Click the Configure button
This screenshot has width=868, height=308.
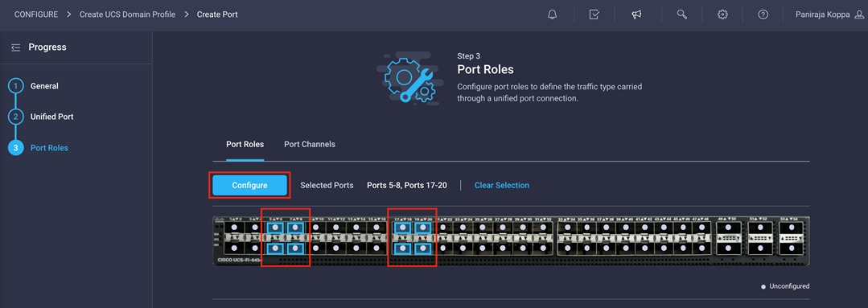(x=249, y=185)
